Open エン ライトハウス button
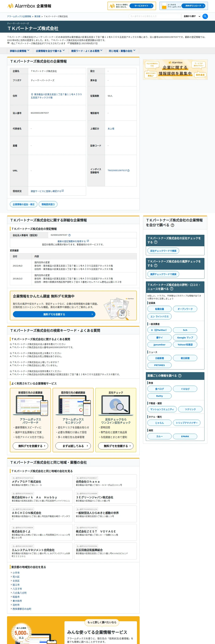The height and width of the screenshot is (644, 215). [x=159, y=316]
